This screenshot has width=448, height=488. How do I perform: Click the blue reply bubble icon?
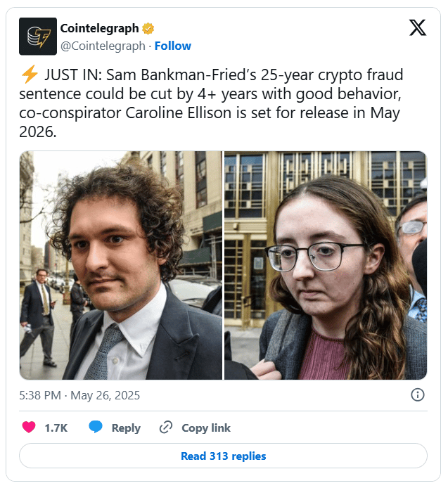coord(96,427)
